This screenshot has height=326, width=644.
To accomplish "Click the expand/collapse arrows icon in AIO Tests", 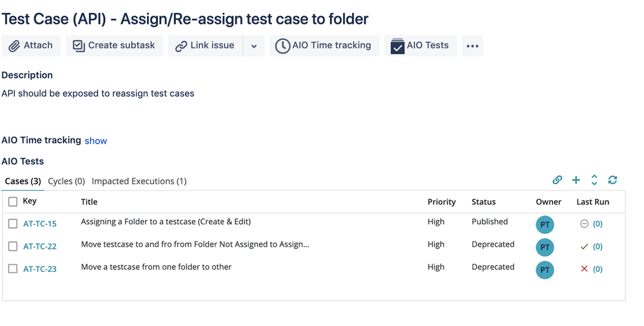I will click(594, 180).
